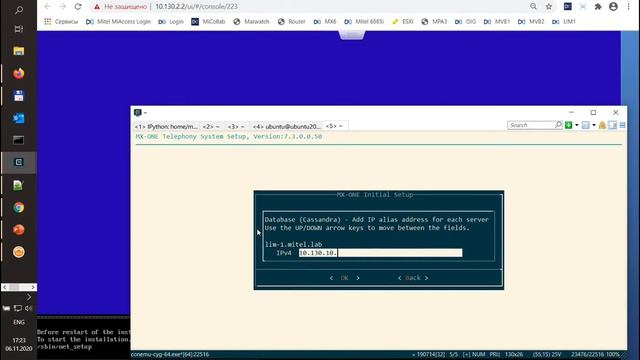Open the Login bookmark

171,22
